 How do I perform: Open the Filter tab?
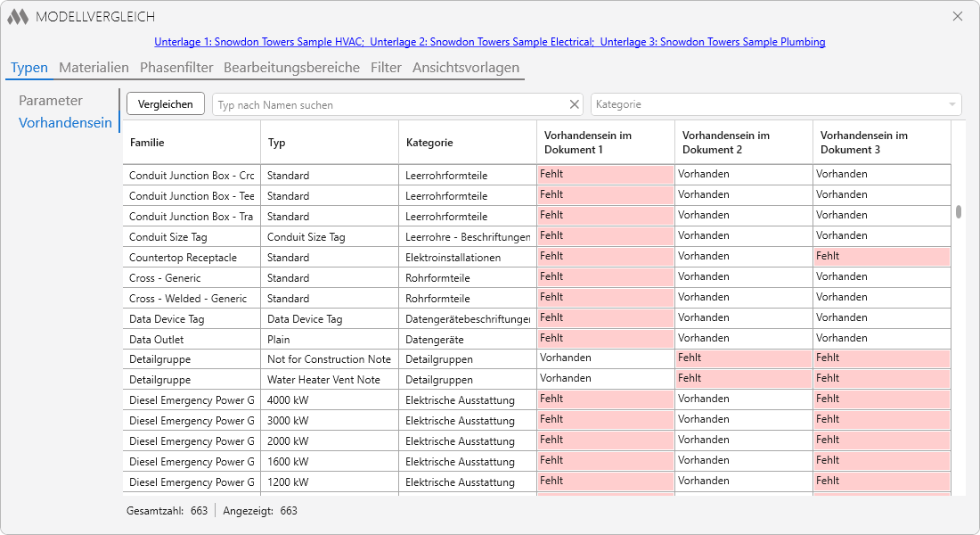tap(386, 68)
